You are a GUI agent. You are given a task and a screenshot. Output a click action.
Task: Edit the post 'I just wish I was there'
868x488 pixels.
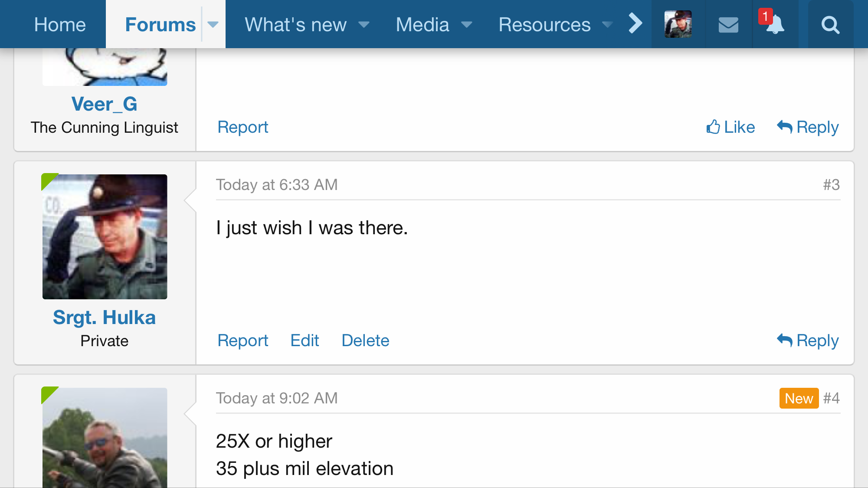[305, 341]
